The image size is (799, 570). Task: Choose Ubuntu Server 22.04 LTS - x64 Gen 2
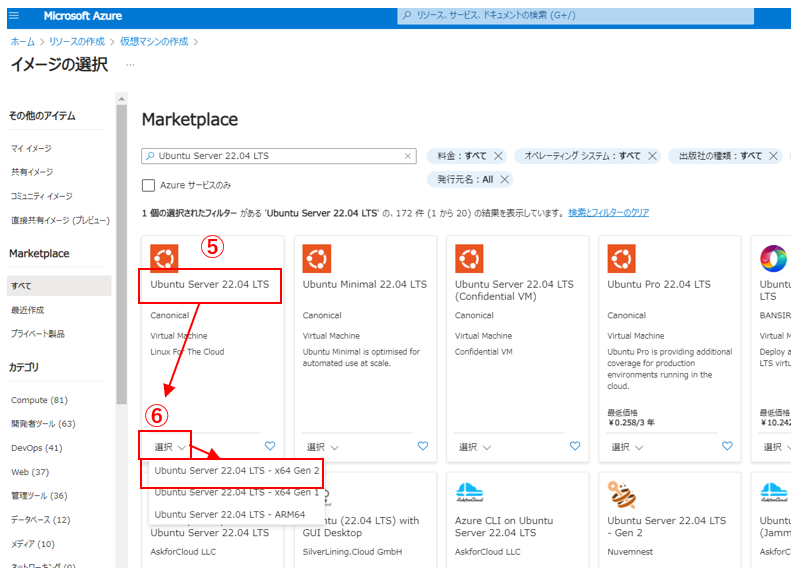(x=236, y=471)
